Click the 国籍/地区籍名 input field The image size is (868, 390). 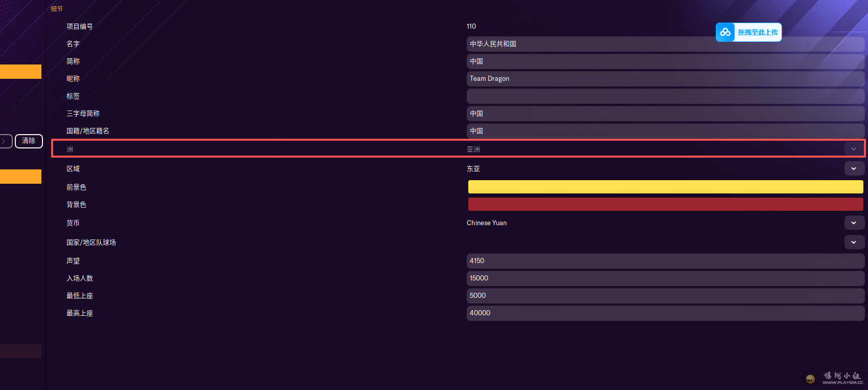(x=665, y=131)
